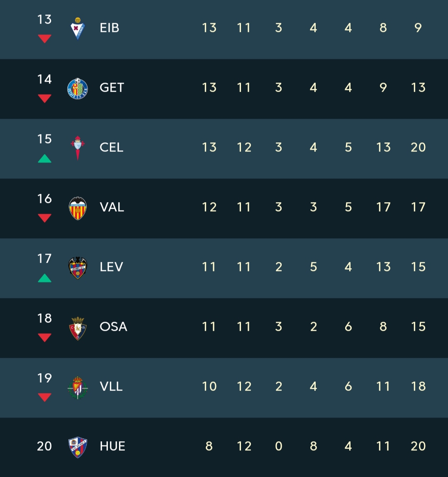Click red down arrow under position 13
This screenshot has width=448, height=477.
tap(44, 39)
